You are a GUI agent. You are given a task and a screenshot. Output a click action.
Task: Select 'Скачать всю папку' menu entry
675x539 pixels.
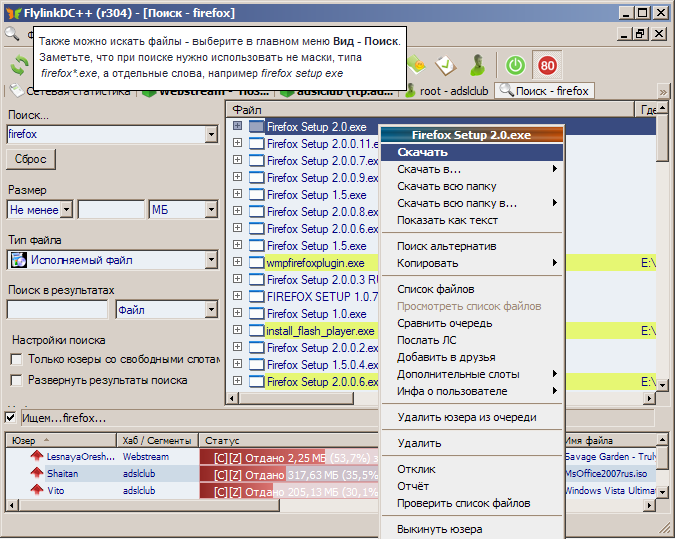(472, 186)
